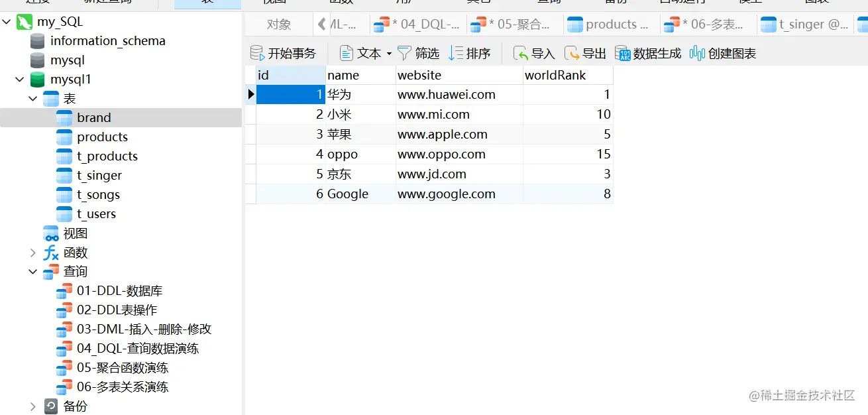Click the 京东 name cell

click(360, 174)
